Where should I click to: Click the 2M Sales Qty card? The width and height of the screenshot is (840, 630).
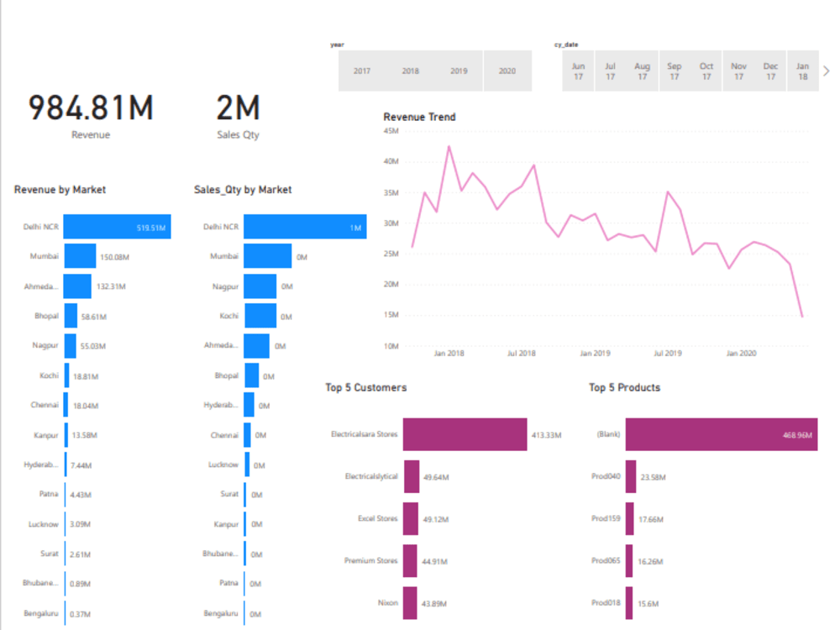(237, 116)
